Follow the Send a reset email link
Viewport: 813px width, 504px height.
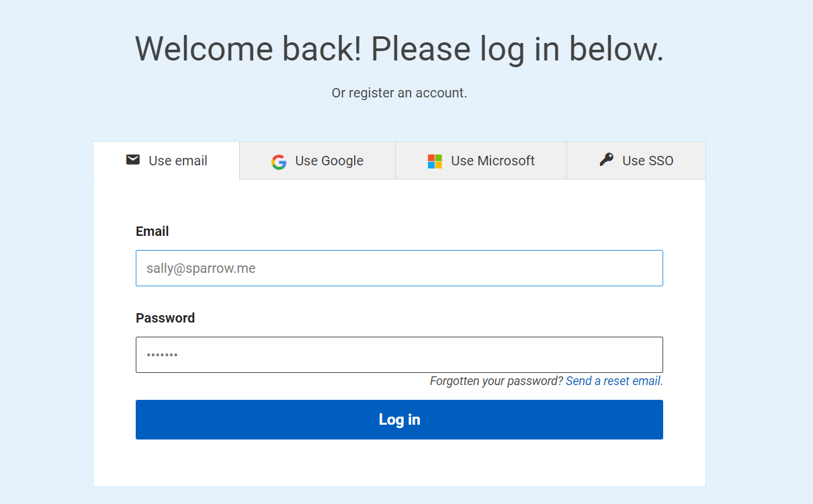point(614,381)
